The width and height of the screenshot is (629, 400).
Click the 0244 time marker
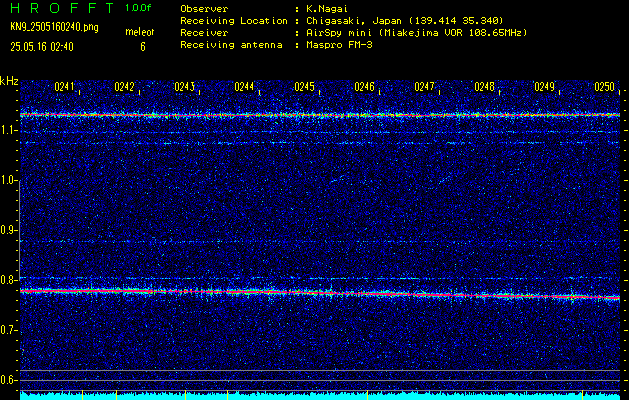pyautogui.click(x=244, y=87)
